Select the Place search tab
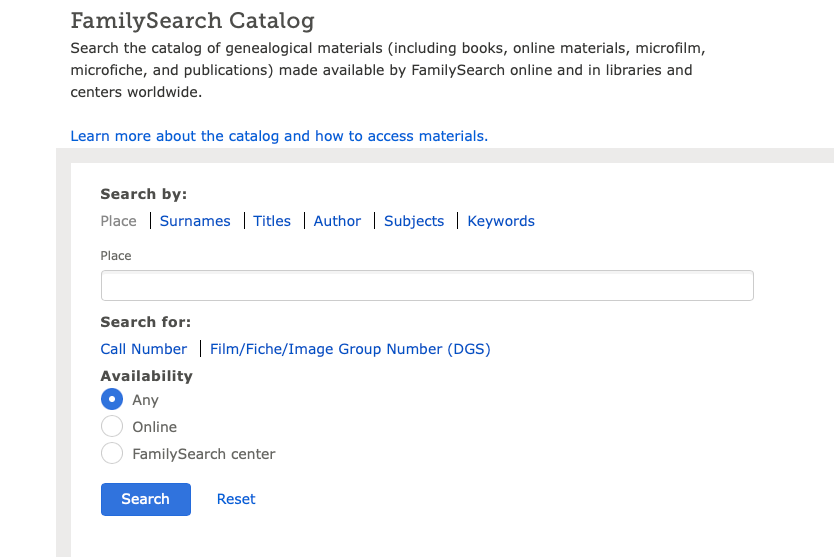Viewport: 834px width, 557px height. click(x=119, y=221)
